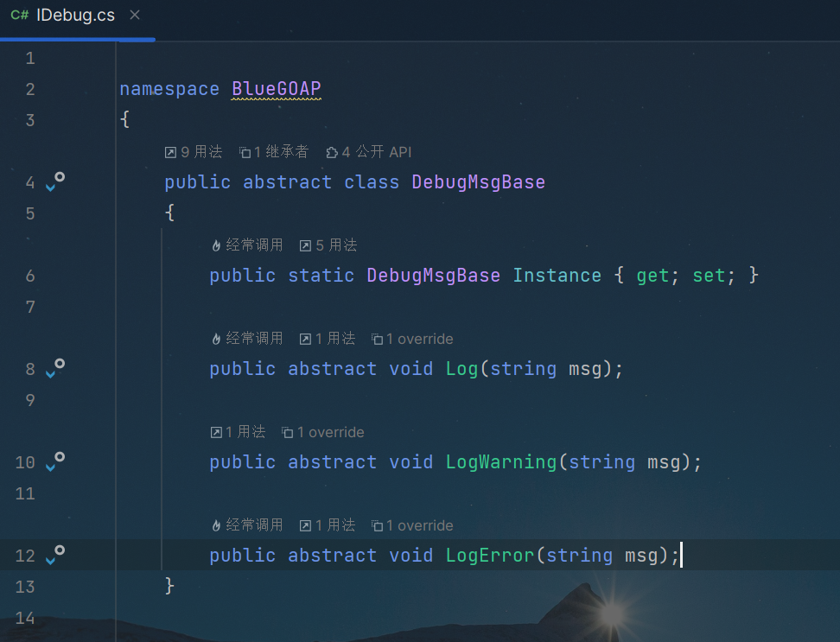This screenshot has height=642, width=840.
Task: Click '经常调用' hint above the Instance property
Action: click(247, 245)
